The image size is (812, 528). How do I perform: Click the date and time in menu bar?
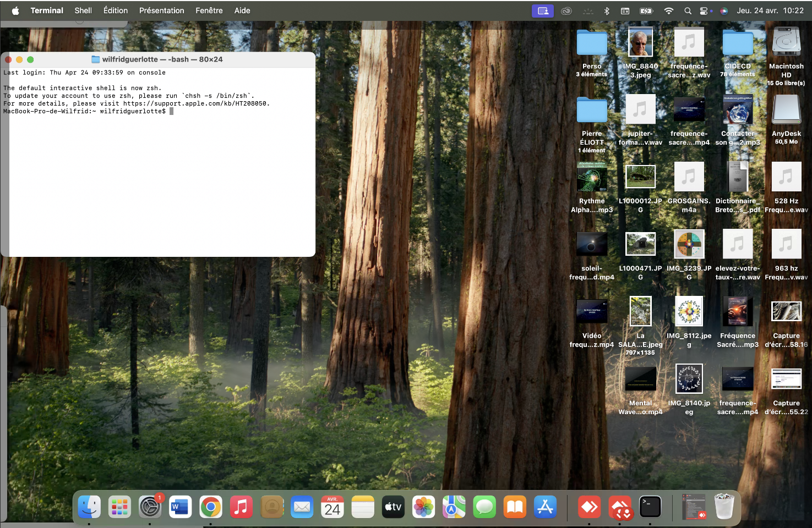pyautogui.click(x=770, y=10)
